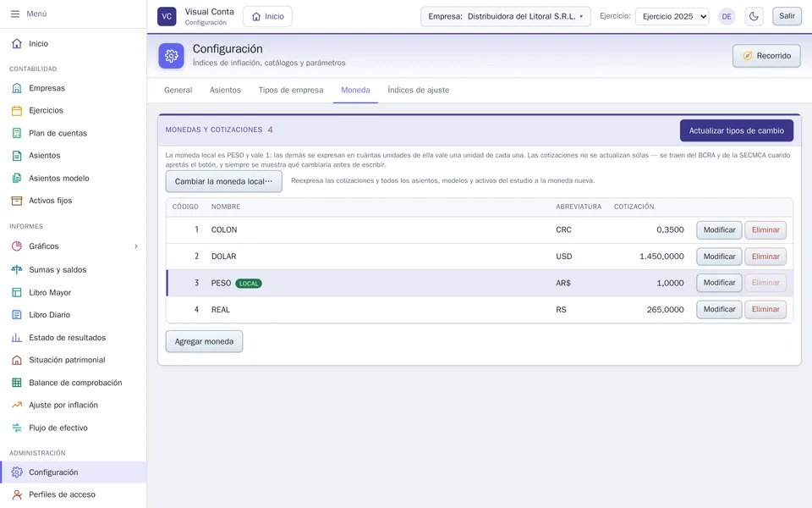Image resolution: width=812 pixels, height=508 pixels.
Task: Click the large Configuración gear header icon
Action: click(172, 56)
